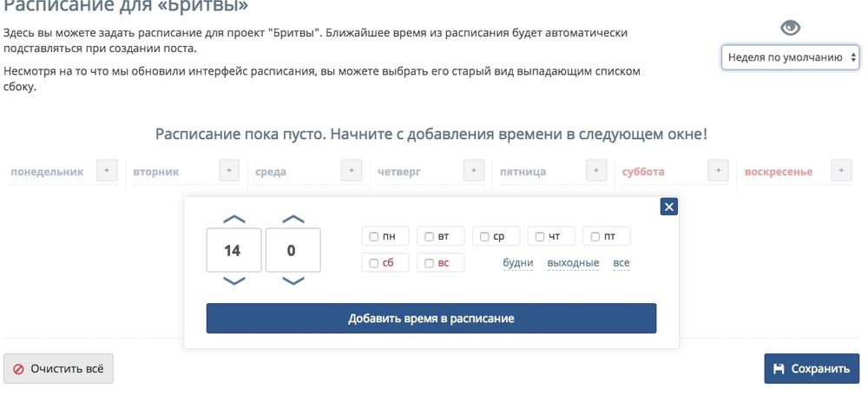Click the 'суббота' column header

click(x=643, y=172)
